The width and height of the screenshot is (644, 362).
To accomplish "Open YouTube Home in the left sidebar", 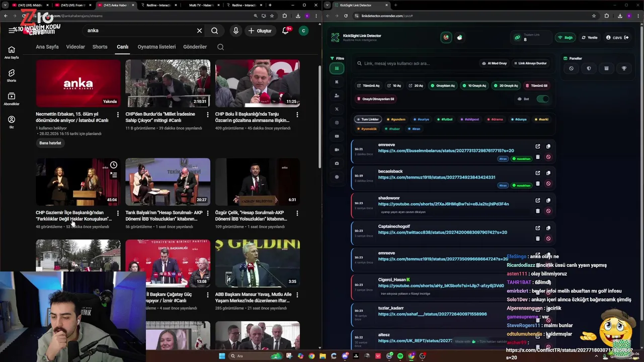I will [x=12, y=52].
